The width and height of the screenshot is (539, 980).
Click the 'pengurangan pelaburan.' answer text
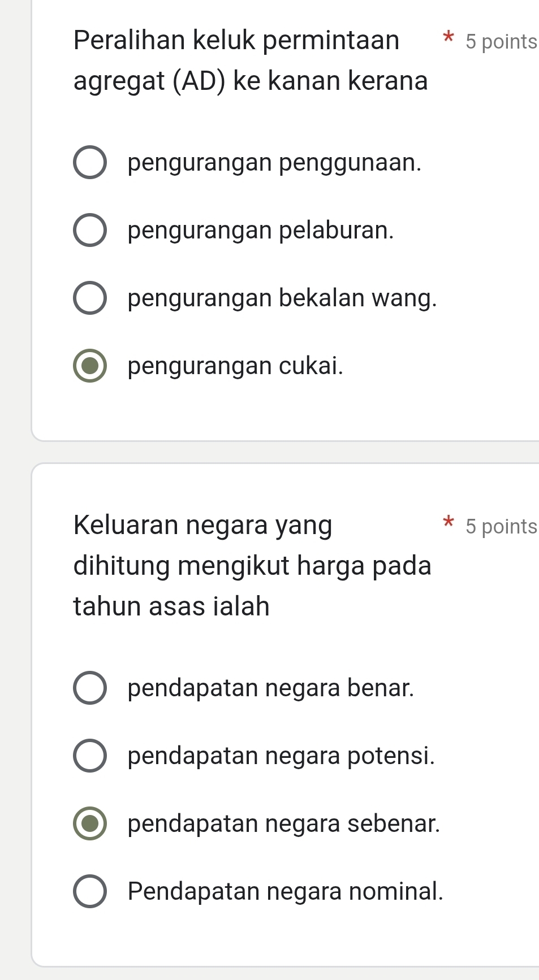click(x=261, y=231)
